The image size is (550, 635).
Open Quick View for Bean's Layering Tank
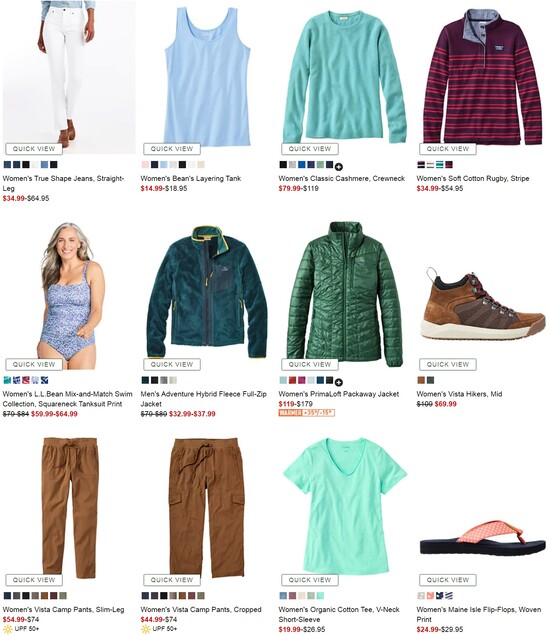(172, 149)
